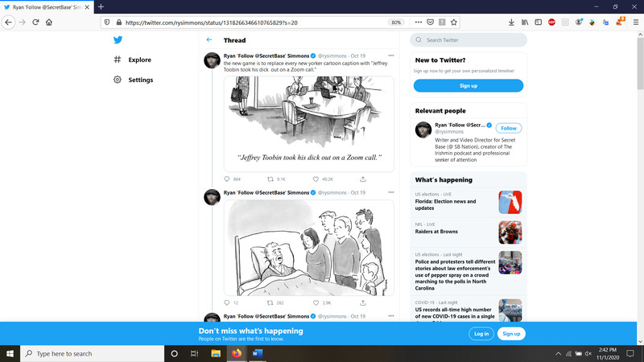Open the Firefox downloads arrow icon

pos(512,23)
